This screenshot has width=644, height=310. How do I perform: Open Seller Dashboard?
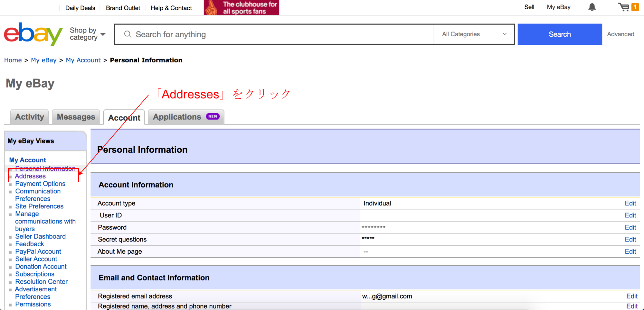click(40, 236)
